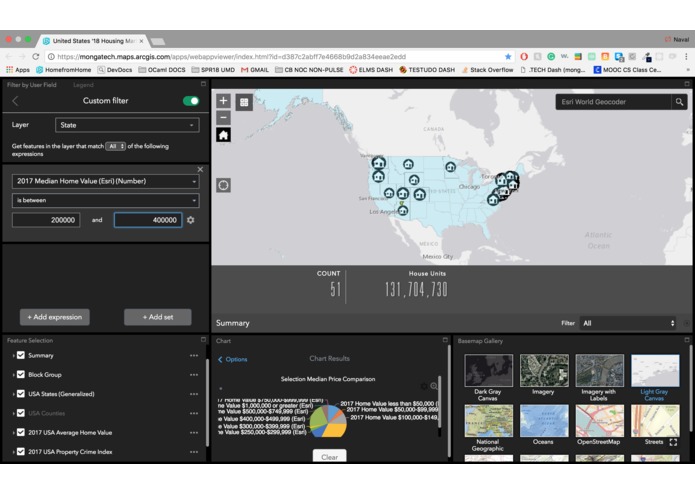Toggle the Custom filter switch off
Screen dimensions: 695x494
tap(191, 101)
